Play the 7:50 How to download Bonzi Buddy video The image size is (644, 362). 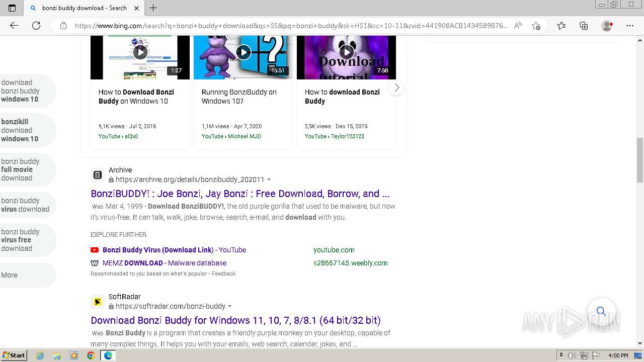point(346,52)
